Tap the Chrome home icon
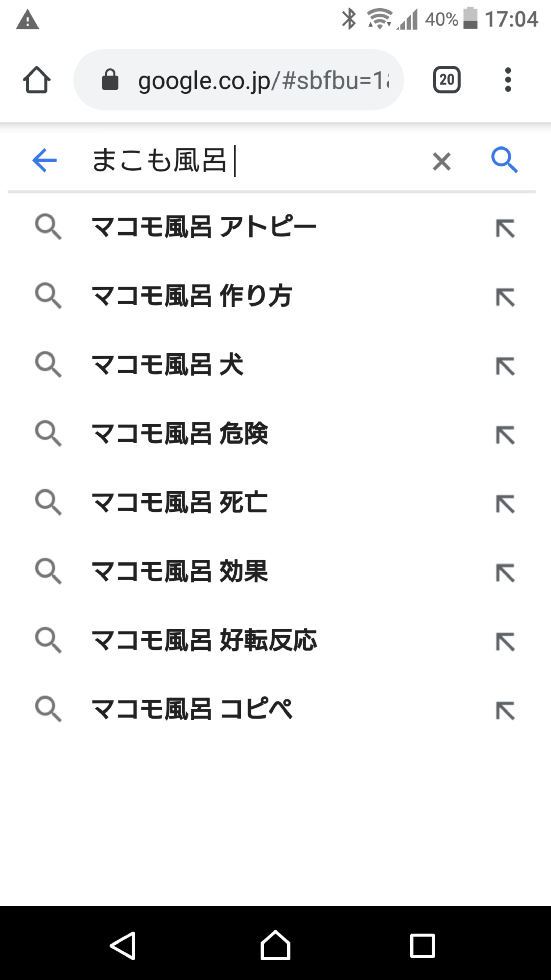The height and width of the screenshot is (980, 551). pyautogui.click(x=36, y=80)
